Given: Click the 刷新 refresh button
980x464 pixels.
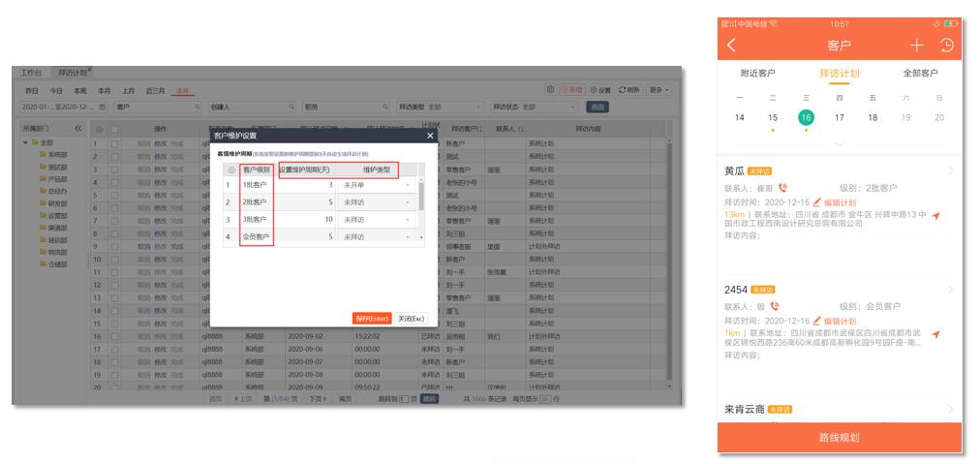Looking at the screenshot, I should click(x=629, y=90).
